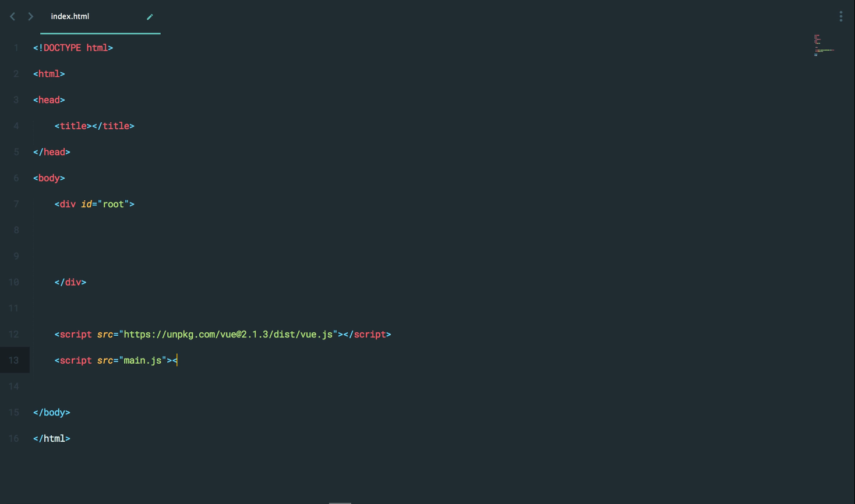
Task: Click line number 7 in gutter
Action: [16, 204]
